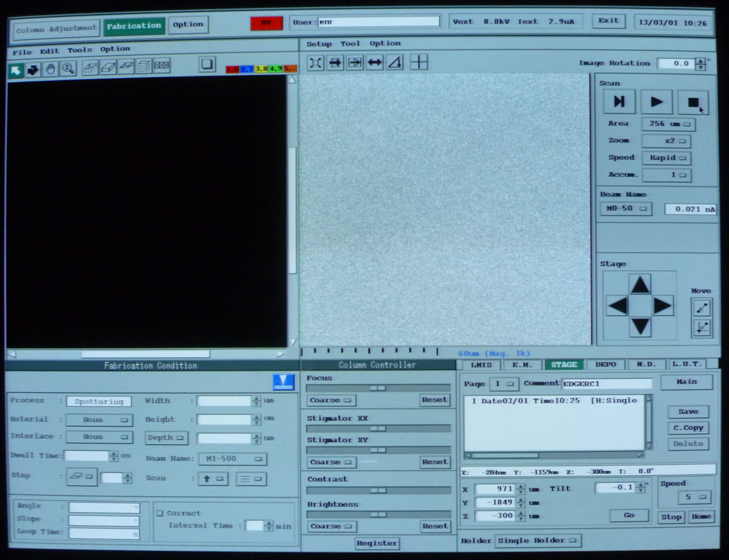Click the Focus slider
Image resolution: width=729 pixels, height=560 pixels.
pos(378,388)
